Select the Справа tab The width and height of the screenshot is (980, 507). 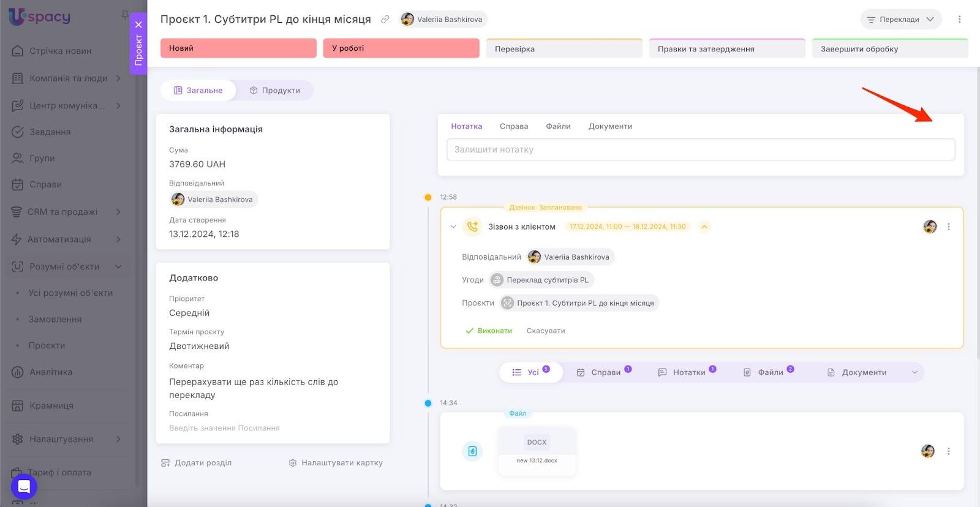514,126
